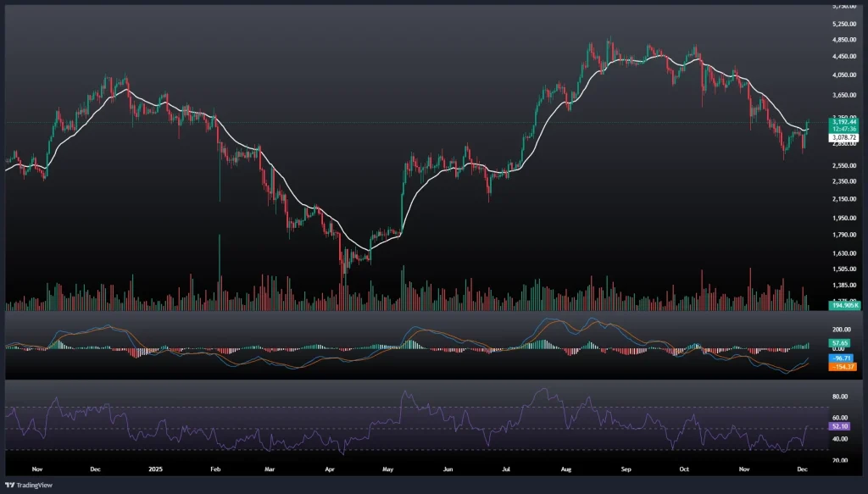Screen dimensions: 868x494
Task: Select the blue -96.71 MACD value label
Action: coord(819,357)
